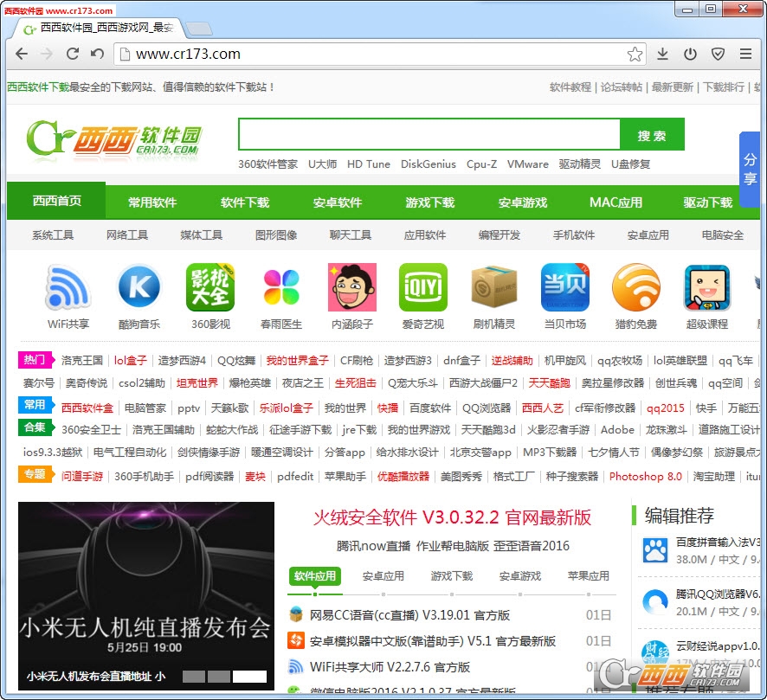The width and height of the screenshot is (767, 700).
Task: Click the 西西软件园 site logo
Action: [113, 140]
